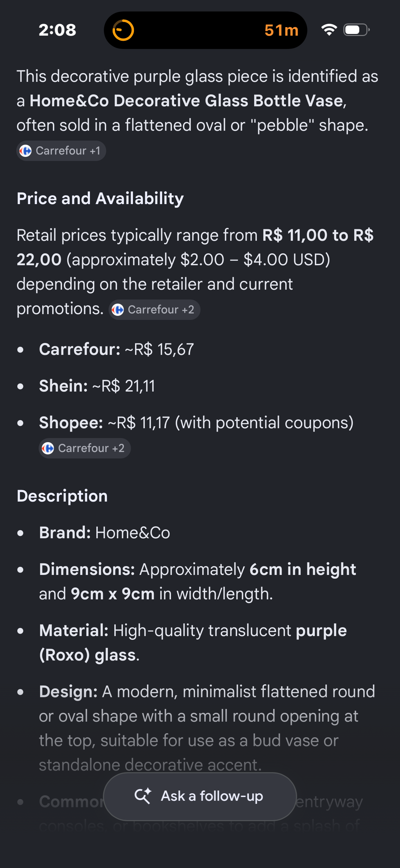Open the Carrefour +1 source chip

pos(61,151)
